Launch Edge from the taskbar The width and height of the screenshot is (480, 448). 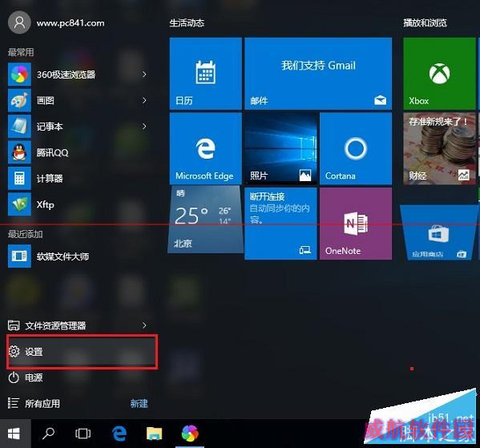119,434
